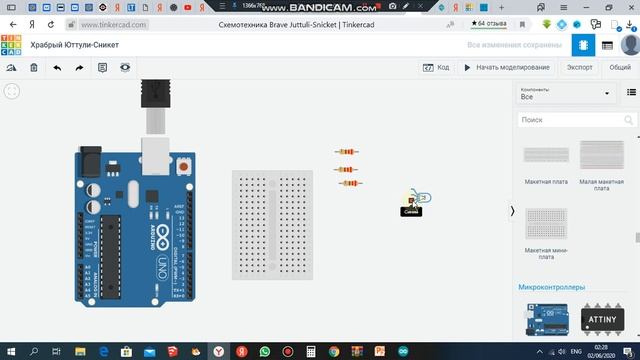
Task: Reload the page with refresh icon
Action: 51,25
